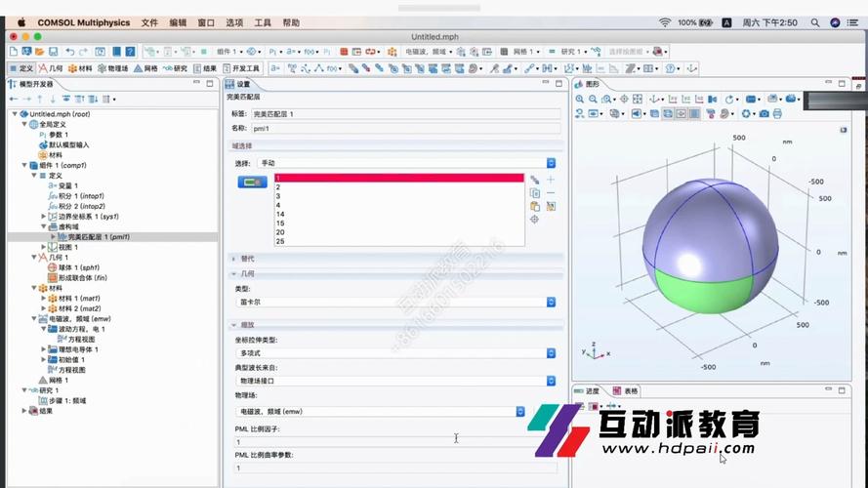Switch to the 进度 tab
This screenshot has height=488, width=868.
[x=588, y=390]
